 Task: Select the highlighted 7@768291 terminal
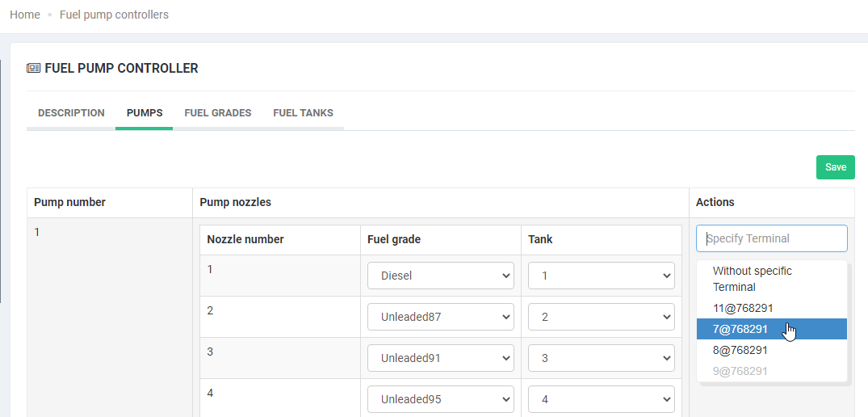740,329
